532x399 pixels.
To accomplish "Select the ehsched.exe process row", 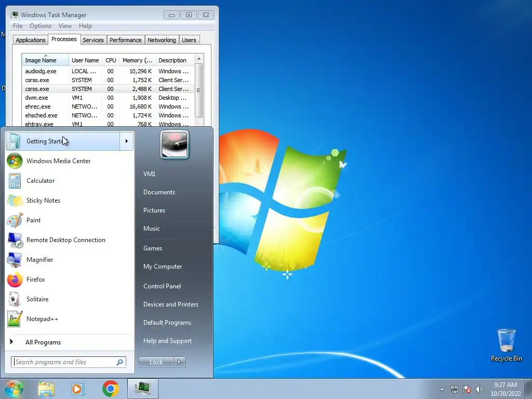I will click(108, 115).
